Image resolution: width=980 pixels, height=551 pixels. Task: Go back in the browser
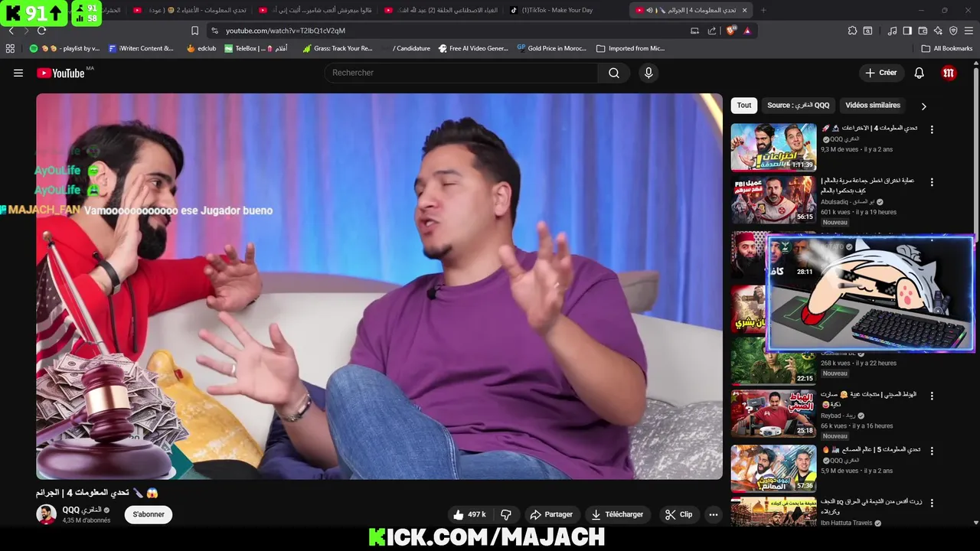click(11, 31)
